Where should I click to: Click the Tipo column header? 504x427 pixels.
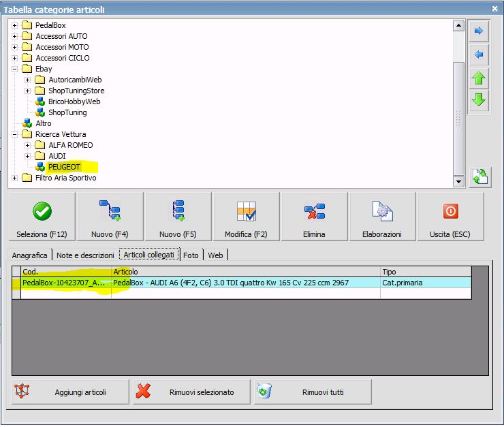coord(426,272)
